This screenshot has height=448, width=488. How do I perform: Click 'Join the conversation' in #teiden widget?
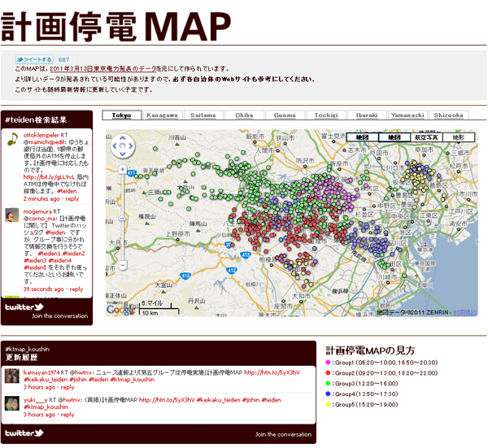(x=59, y=315)
